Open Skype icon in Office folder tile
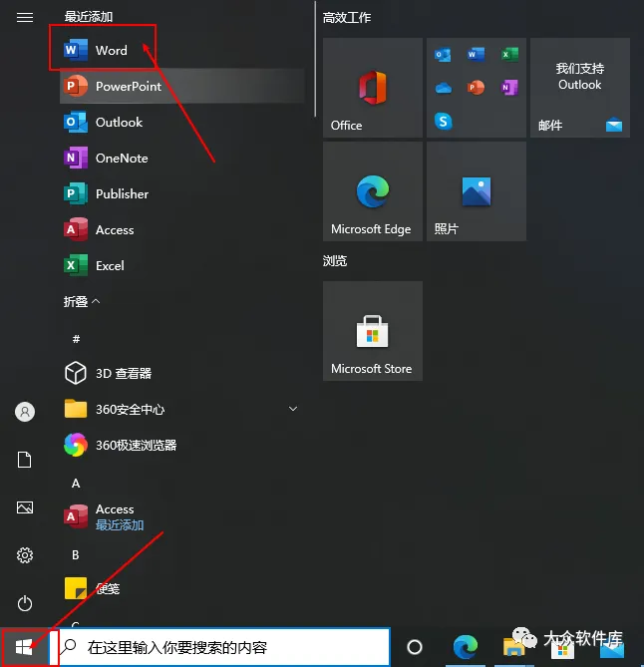Screen dimensions: 644x667 (444, 122)
